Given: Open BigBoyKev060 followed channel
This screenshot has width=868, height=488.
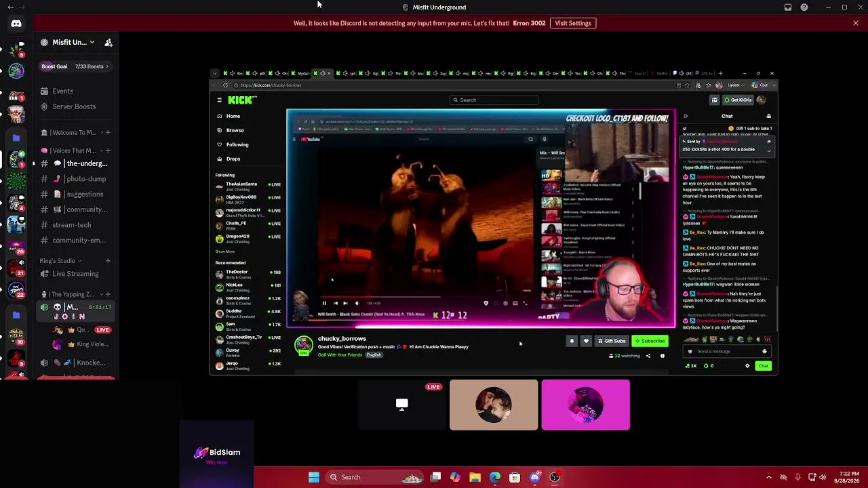Looking at the screenshot, I should (248, 199).
